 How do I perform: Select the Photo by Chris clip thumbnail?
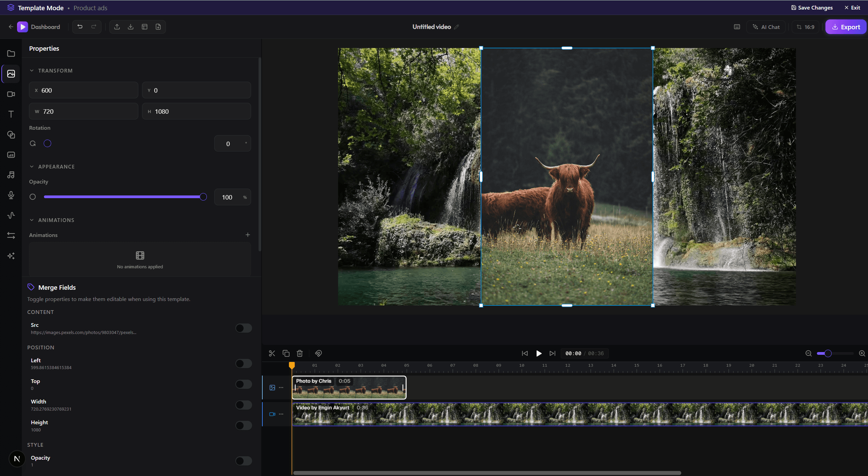coord(349,387)
